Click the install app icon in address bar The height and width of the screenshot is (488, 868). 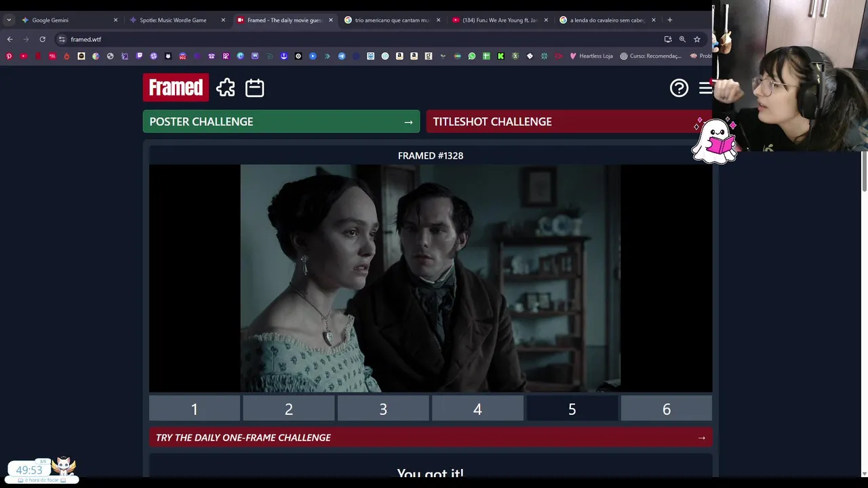(x=668, y=39)
